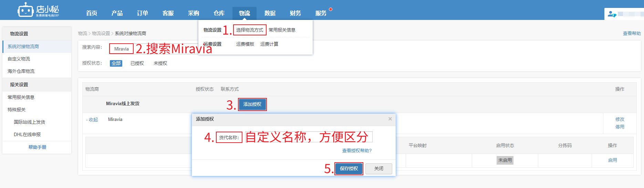Image resolution: width=644 pixels, height=188 pixels.
Task: Click the 店小秘 robot logo
Action: [x=38, y=10]
